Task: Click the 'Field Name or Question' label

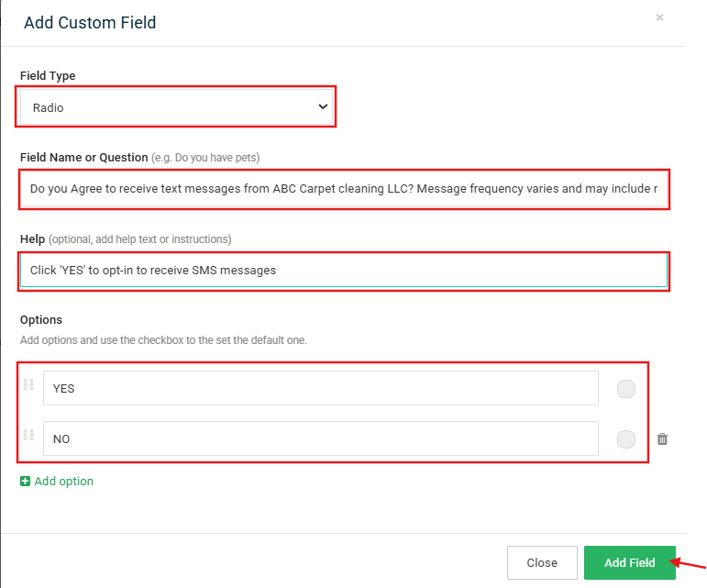Action: (83, 158)
